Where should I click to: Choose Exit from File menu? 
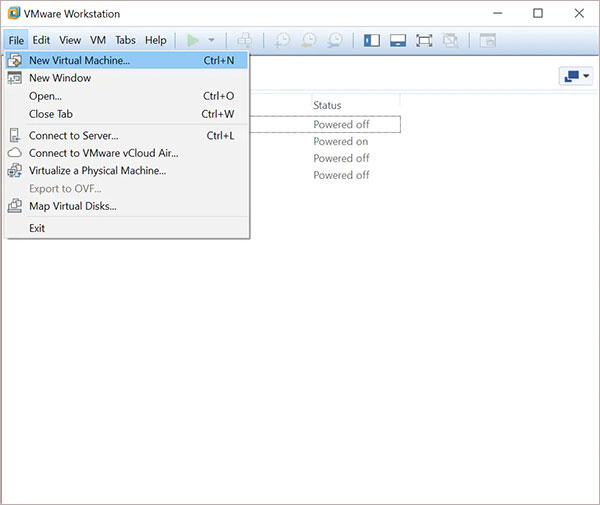[x=127, y=228]
